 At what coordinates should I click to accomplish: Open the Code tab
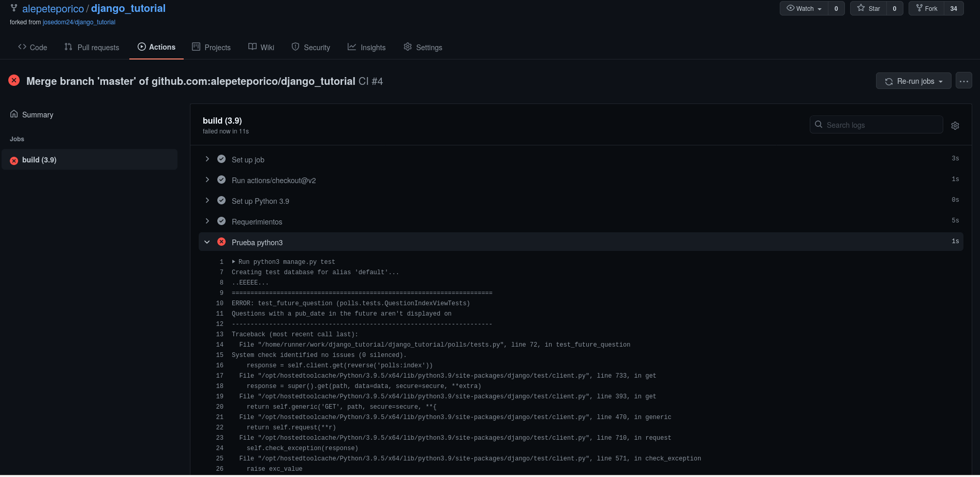(x=33, y=47)
